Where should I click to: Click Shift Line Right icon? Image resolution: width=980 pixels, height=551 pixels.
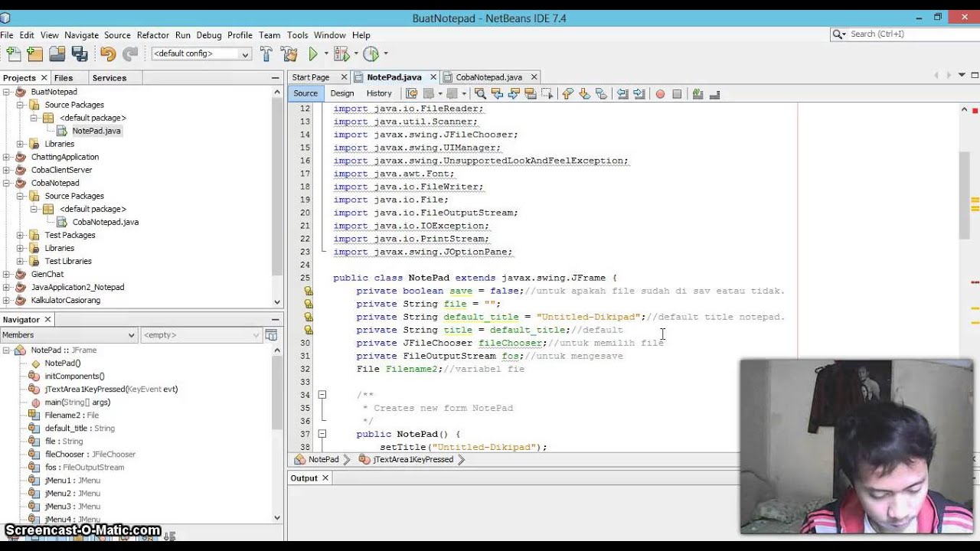pos(639,93)
